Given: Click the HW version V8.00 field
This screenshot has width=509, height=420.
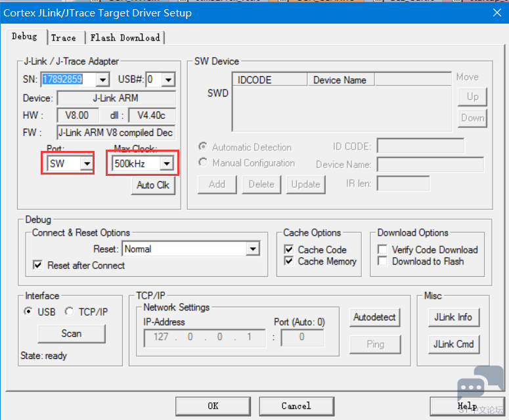Looking at the screenshot, I should pos(77,115).
